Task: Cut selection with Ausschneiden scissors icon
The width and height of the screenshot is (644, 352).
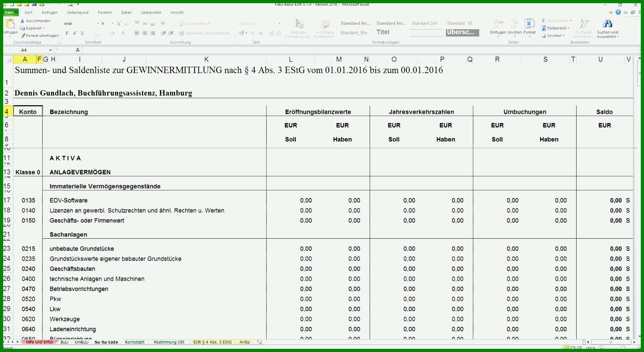Action: click(x=22, y=21)
